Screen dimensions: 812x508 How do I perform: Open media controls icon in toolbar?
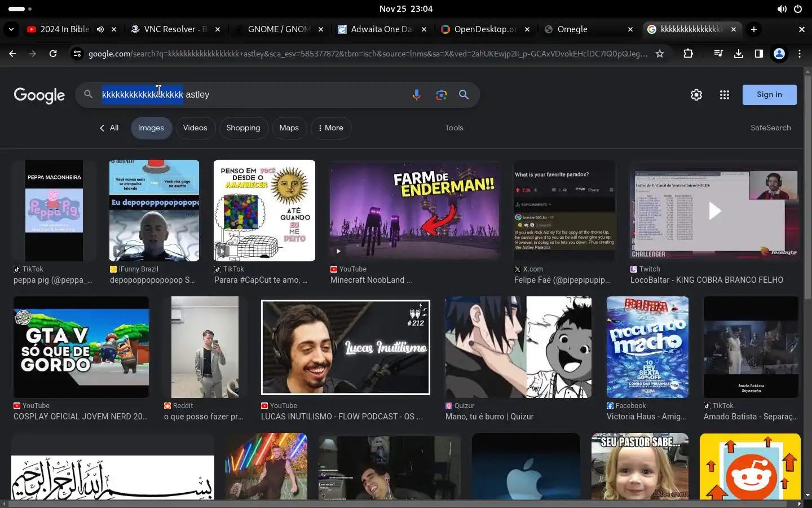point(718,54)
